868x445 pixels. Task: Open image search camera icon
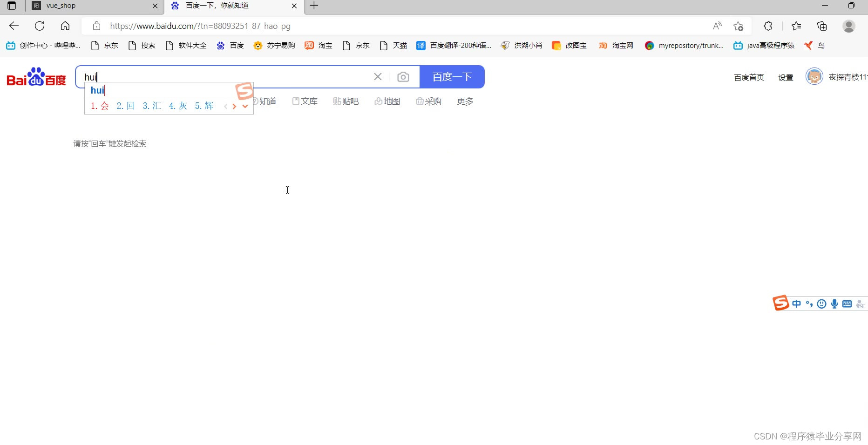[403, 77]
